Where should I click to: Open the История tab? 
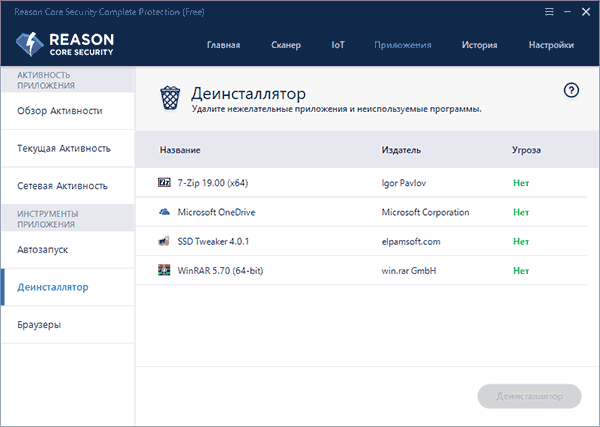tap(479, 45)
